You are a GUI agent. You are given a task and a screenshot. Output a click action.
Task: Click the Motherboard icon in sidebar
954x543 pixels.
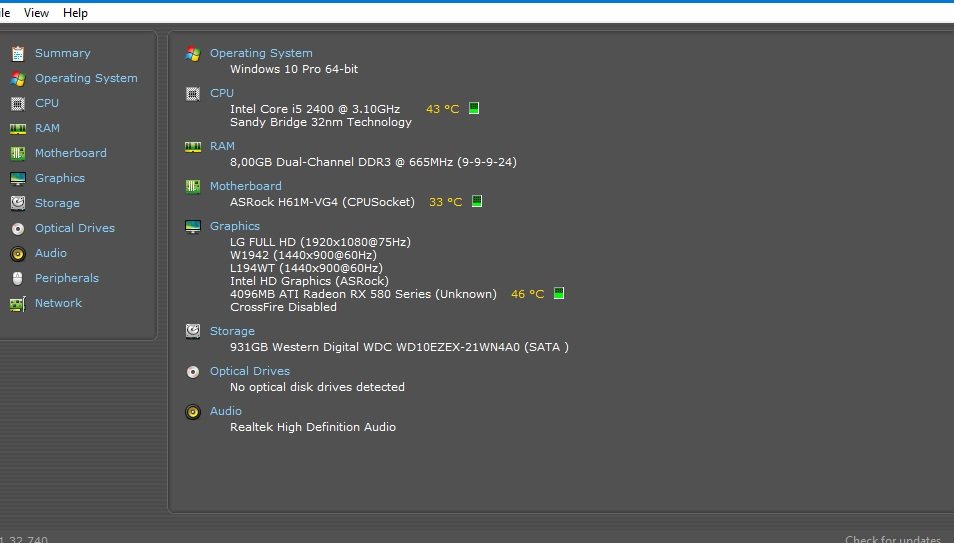[x=18, y=153]
